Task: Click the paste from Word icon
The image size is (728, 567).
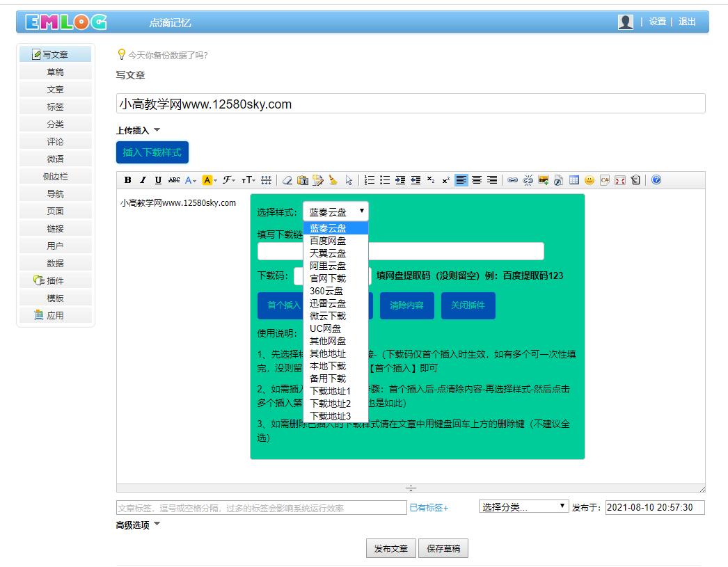Action: pyautogui.click(x=318, y=180)
